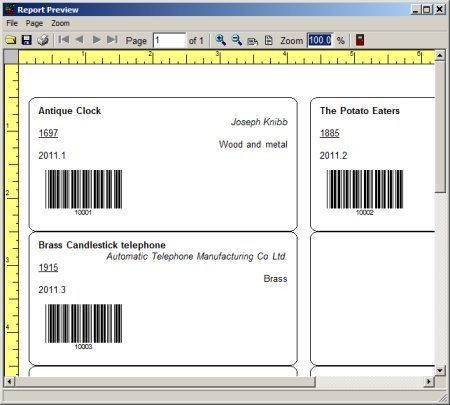Go to the next page arrow
The width and height of the screenshot is (450, 405).
[97, 40]
